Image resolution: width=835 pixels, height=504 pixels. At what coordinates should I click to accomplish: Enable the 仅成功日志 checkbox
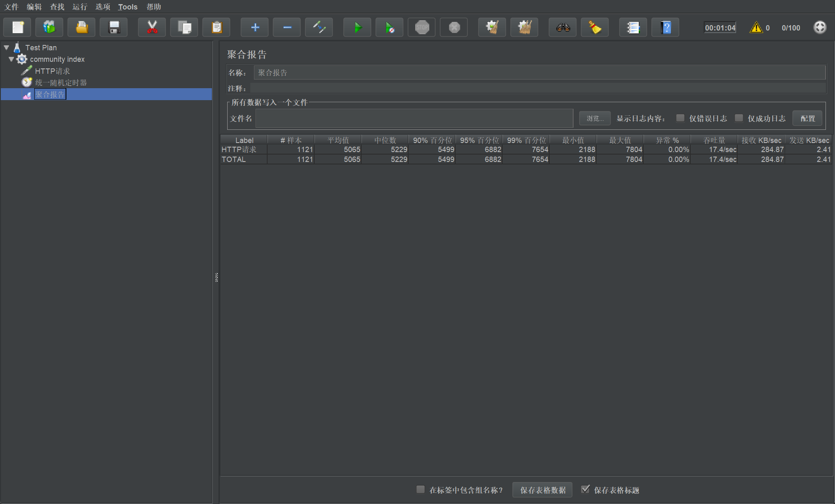[739, 118]
